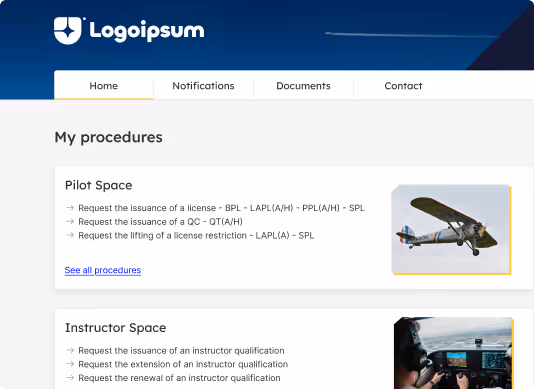The image size is (534, 389).
Task: Click the Logoipsum wordmark text
Action: point(147,31)
